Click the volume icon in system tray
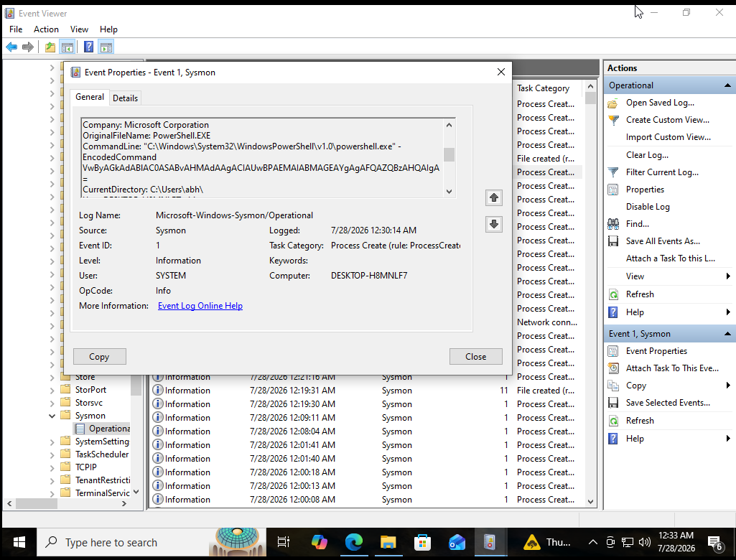The width and height of the screenshot is (736, 560). (645, 542)
